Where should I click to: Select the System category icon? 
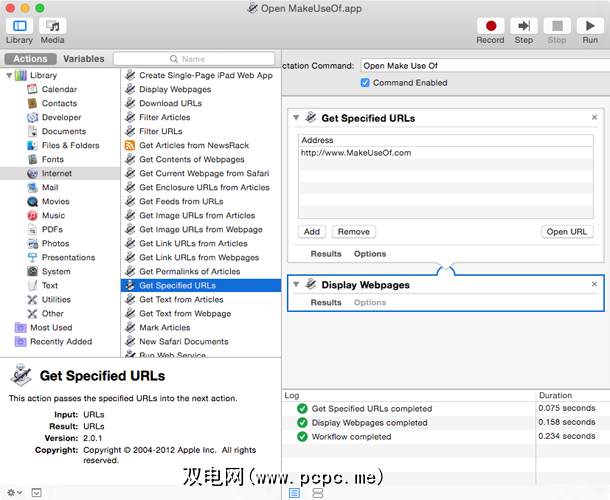tap(32, 272)
